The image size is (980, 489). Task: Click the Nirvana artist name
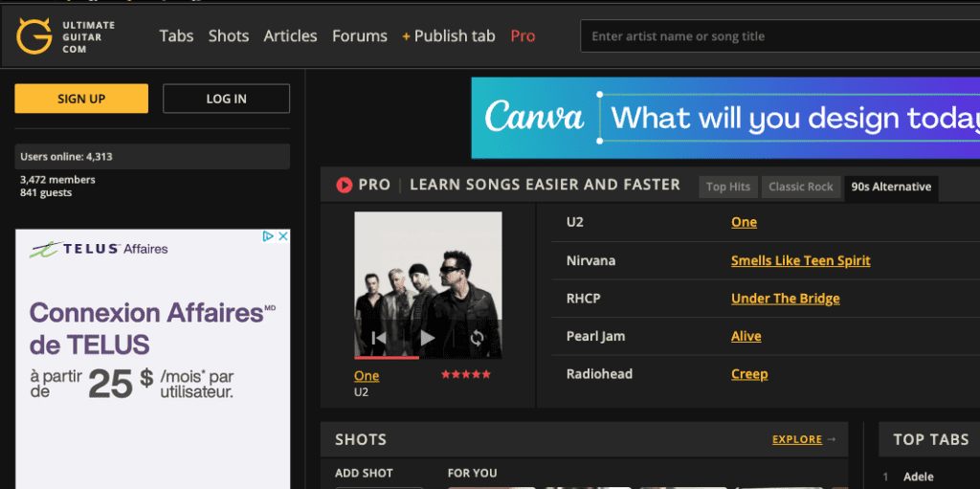point(590,260)
